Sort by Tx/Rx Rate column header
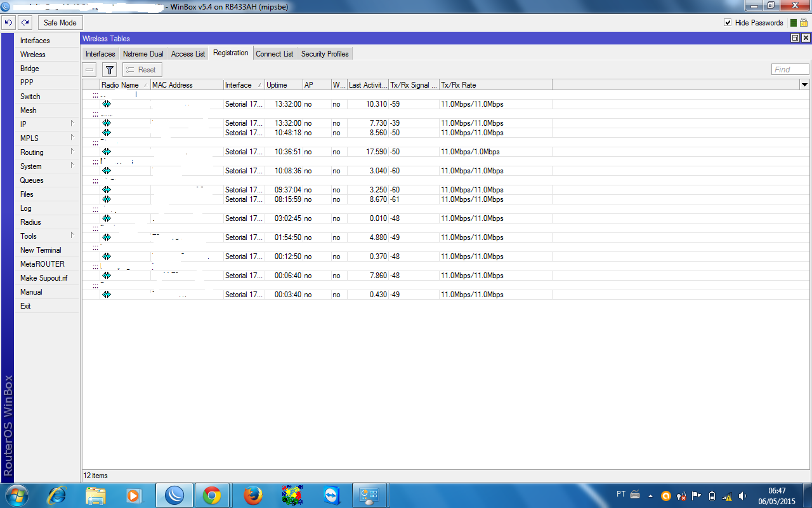The width and height of the screenshot is (812, 508). pos(496,85)
